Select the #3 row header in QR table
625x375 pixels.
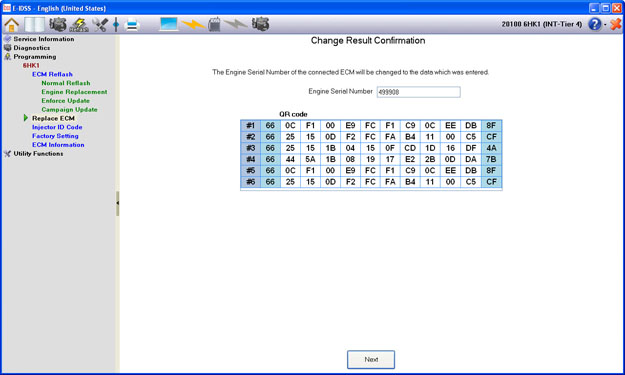point(250,148)
